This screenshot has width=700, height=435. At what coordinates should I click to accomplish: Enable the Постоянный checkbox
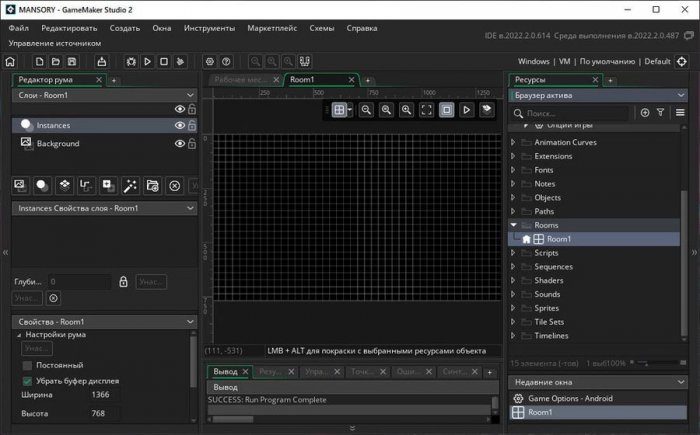[x=27, y=365]
